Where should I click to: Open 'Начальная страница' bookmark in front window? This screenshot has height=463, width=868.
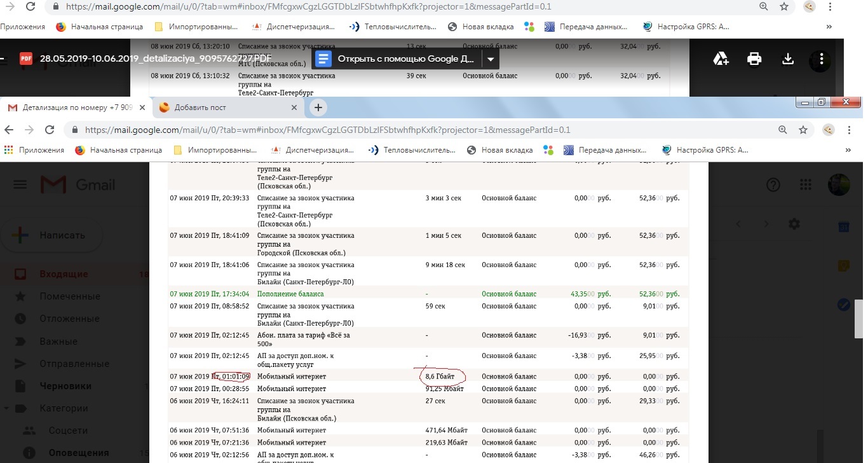(119, 150)
